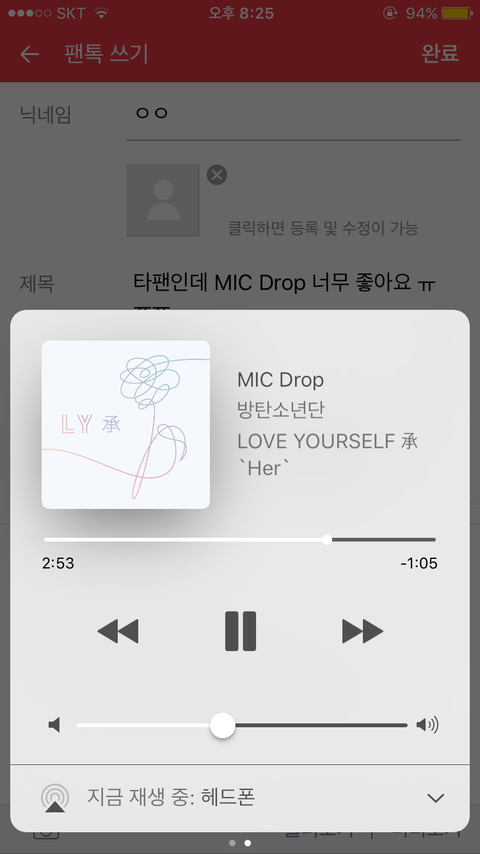The image size is (480, 854).
Task: Edit the 닉네임 nickname field
Action: point(294,115)
